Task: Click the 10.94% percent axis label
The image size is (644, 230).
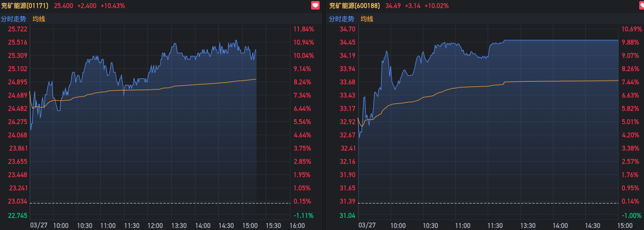Action: [x=304, y=42]
